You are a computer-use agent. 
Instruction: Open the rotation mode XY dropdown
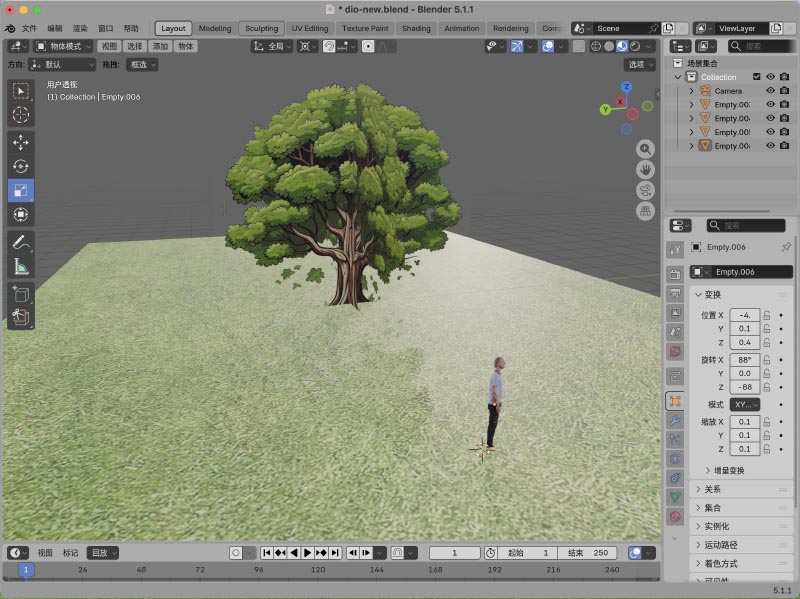[744, 405]
